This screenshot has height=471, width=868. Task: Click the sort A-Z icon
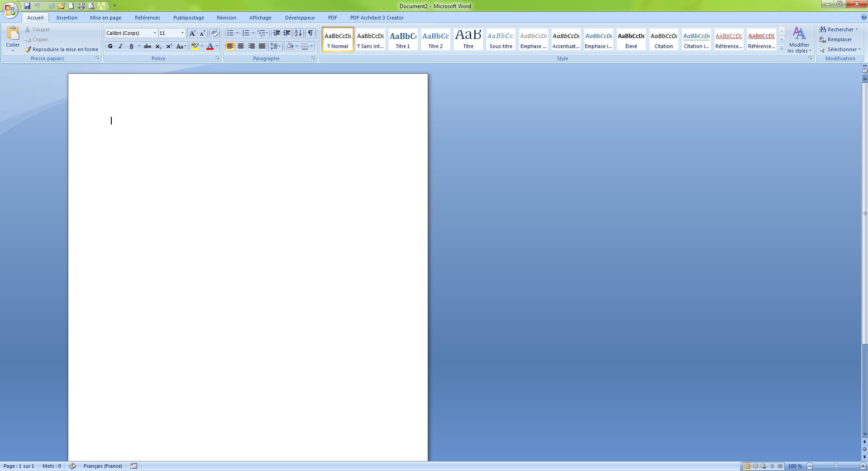coord(298,33)
